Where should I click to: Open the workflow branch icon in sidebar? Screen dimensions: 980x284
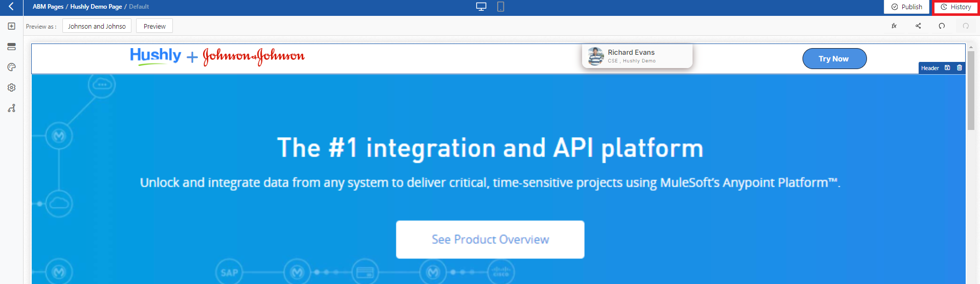12,108
